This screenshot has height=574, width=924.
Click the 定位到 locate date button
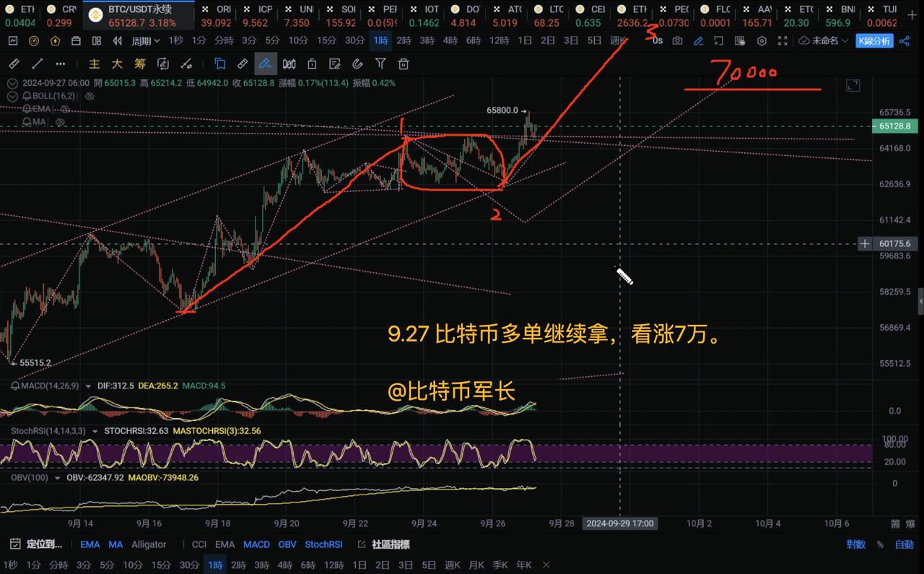[37, 544]
